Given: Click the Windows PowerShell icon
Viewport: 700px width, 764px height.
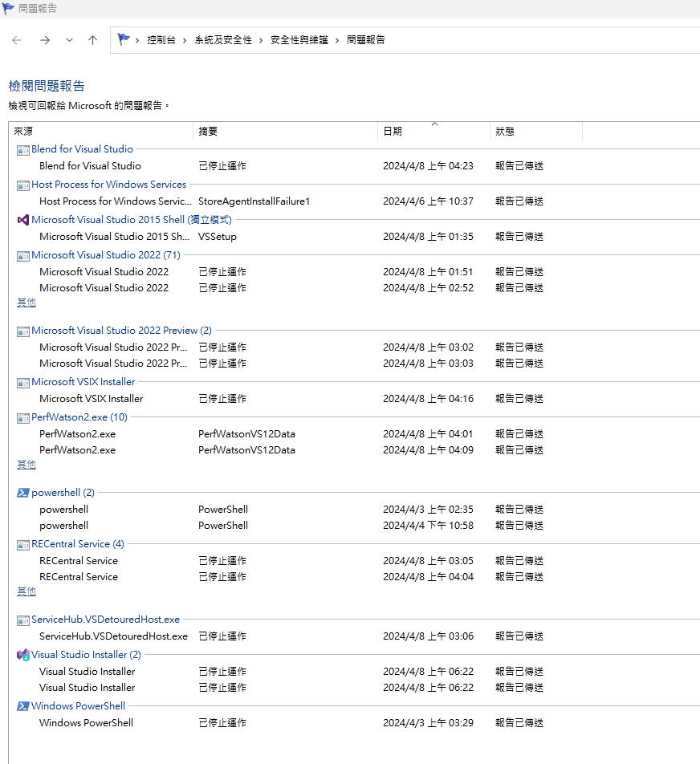Looking at the screenshot, I should click(23, 705).
